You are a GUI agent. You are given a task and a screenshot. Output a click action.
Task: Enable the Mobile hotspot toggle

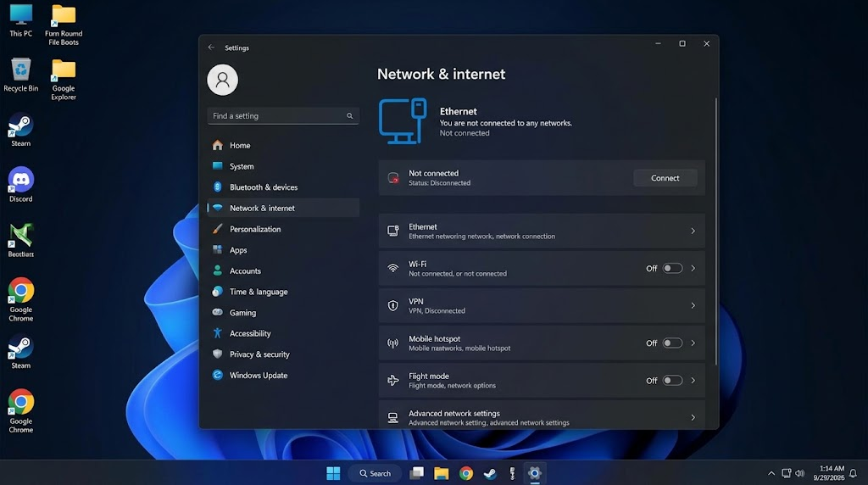(672, 343)
